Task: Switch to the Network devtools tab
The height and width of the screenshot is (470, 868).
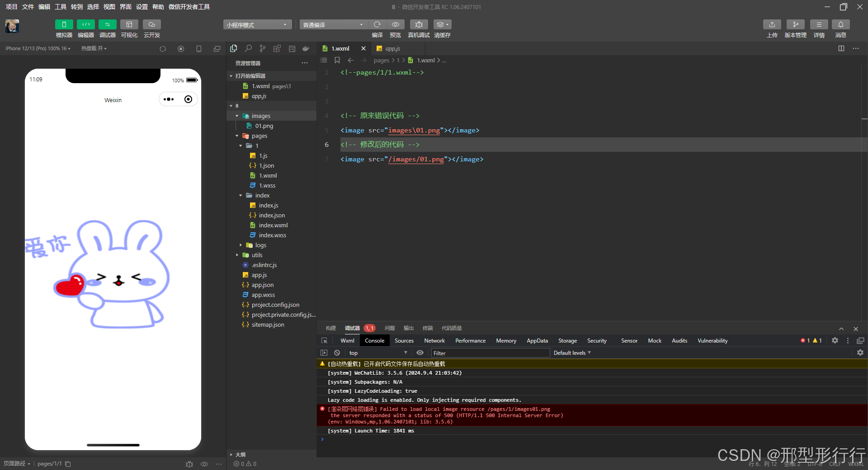Action: [x=434, y=341]
